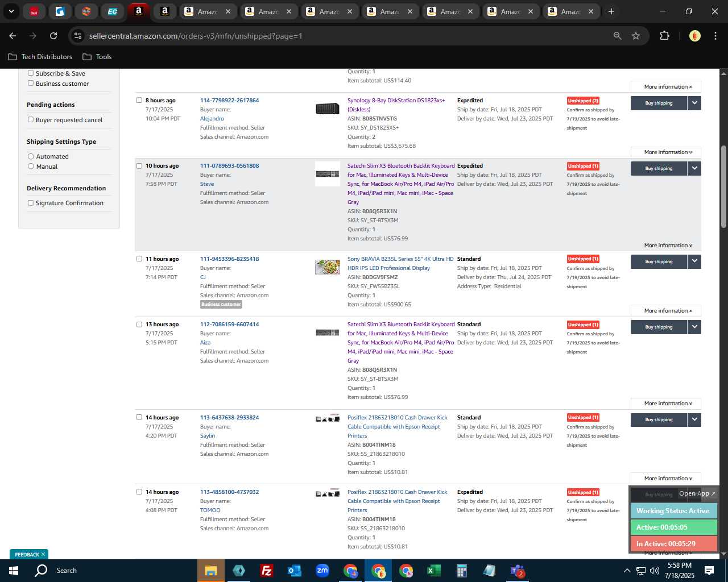Click Buy shipping for Saylin's Posiflex order
This screenshot has width=728, height=582.
click(659, 419)
